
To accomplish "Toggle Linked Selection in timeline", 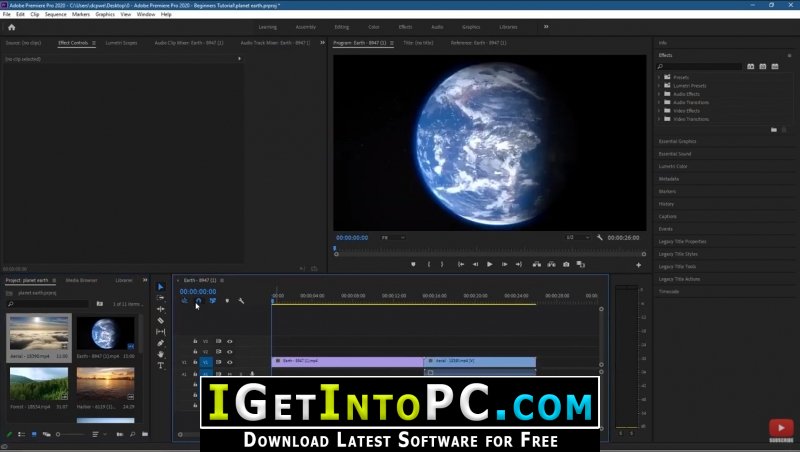I will pos(213,301).
